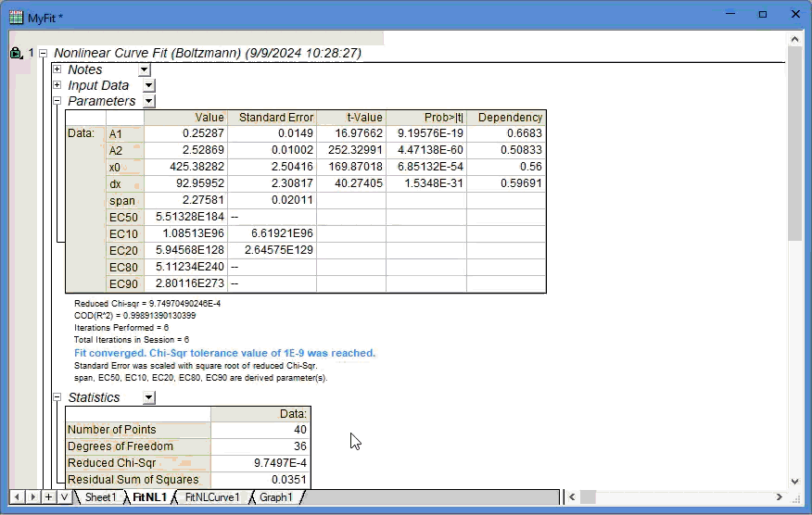Screen dimensions: 812x515
Task: Click the horizontal scrollbar right arrow
Action: [x=781, y=497]
